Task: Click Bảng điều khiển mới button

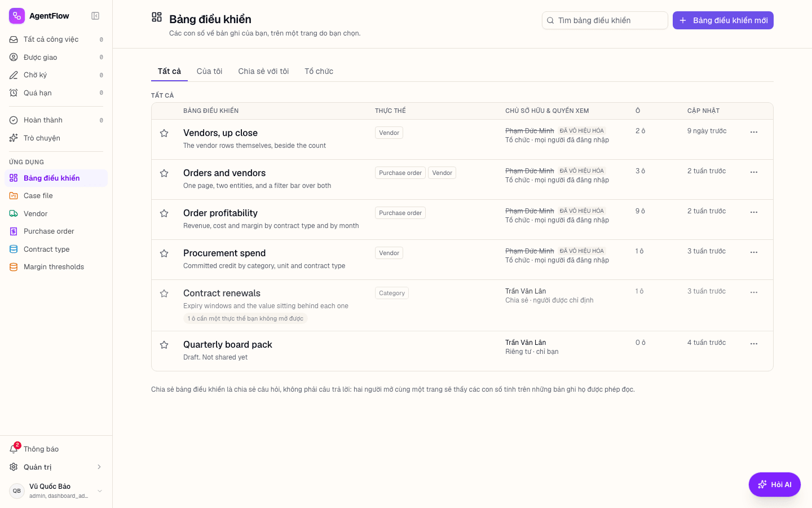Action: 723,20
